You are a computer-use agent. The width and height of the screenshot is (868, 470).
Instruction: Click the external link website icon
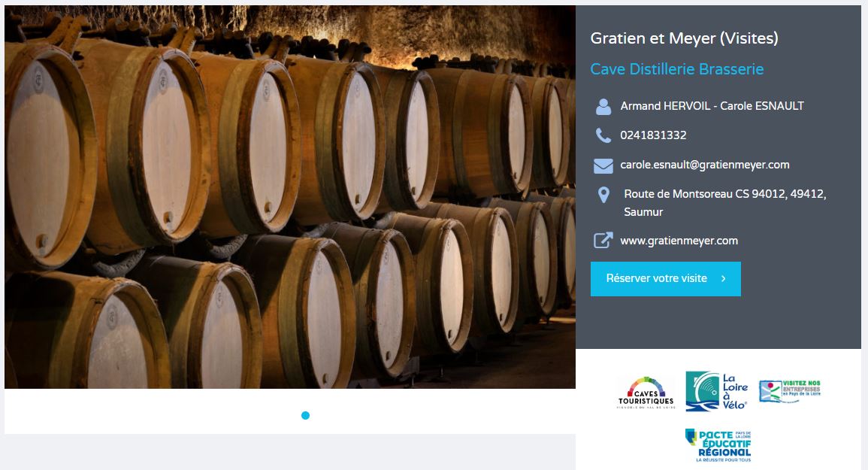click(x=603, y=241)
